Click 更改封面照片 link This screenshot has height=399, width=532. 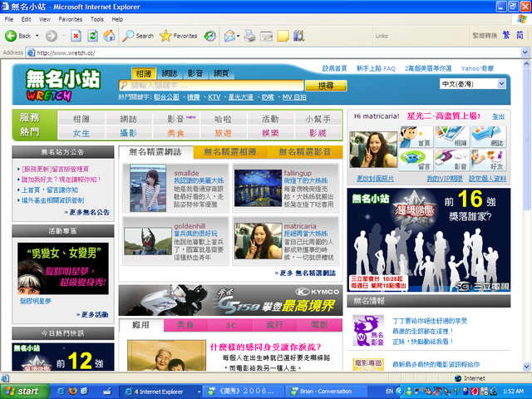tap(375, 179)
